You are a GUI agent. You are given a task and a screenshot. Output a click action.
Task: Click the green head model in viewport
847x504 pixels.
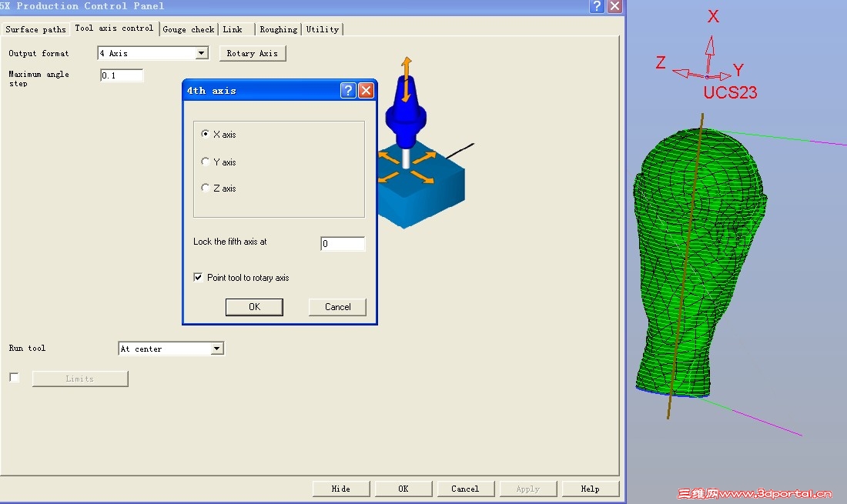click(700, 265)
